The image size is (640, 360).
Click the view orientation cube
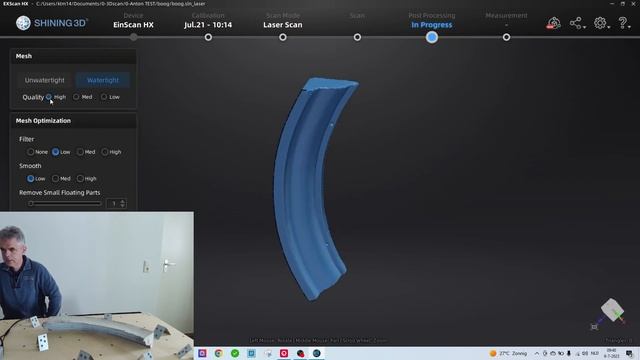tap(611, 309)
